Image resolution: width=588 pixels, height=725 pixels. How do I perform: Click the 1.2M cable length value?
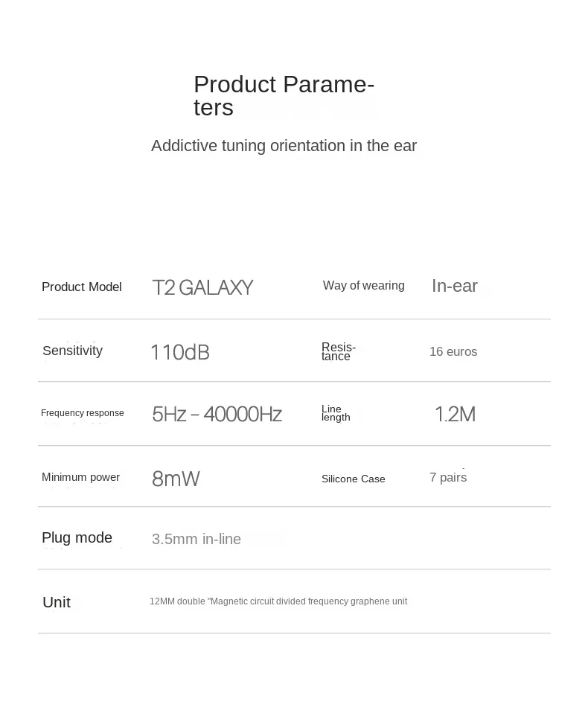[456, 415]
